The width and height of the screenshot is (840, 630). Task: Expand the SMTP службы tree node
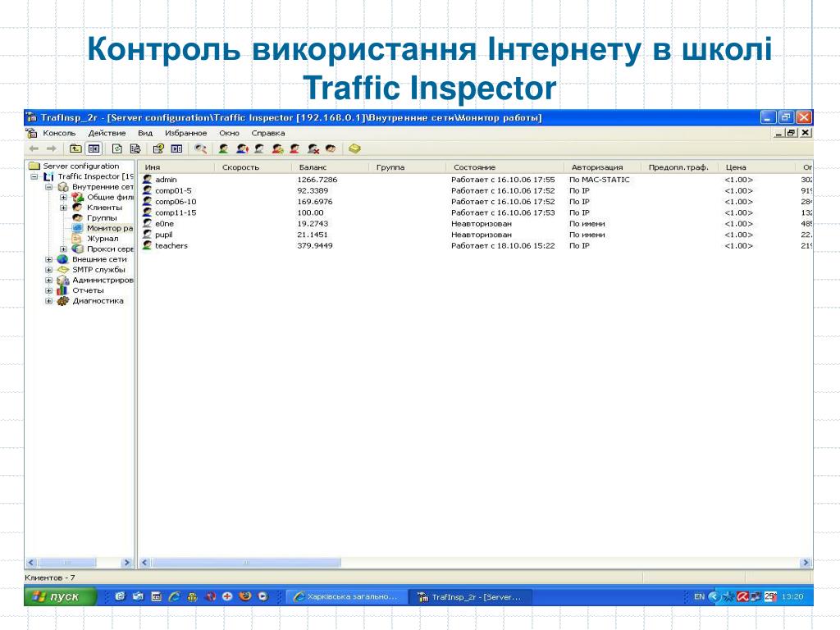[x=48, y=269]
